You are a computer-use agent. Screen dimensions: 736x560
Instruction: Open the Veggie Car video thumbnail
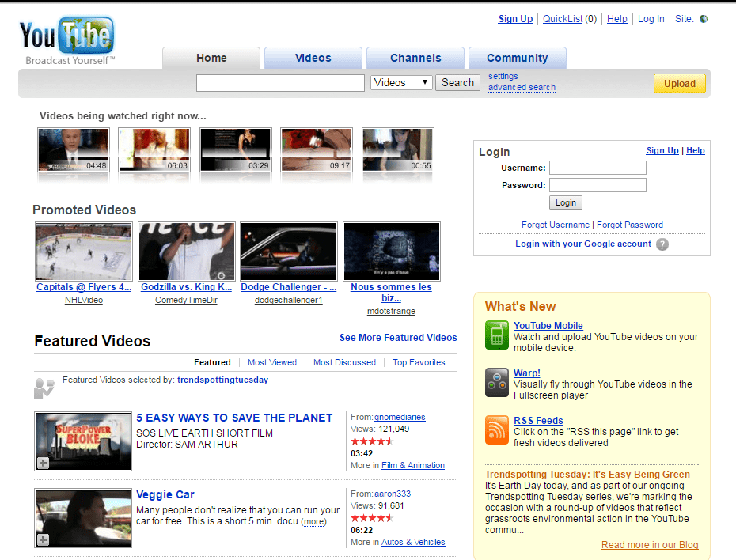coord(83,518)
